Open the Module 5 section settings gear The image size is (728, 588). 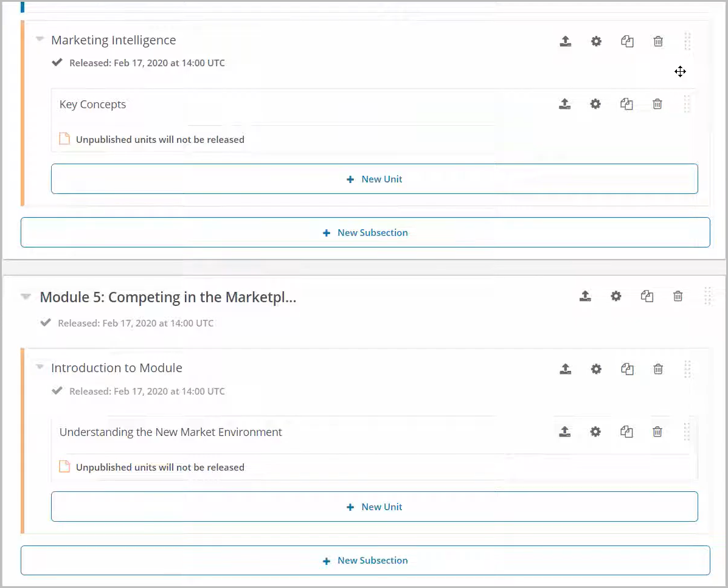pyautogui.click(x=615, y=296)
